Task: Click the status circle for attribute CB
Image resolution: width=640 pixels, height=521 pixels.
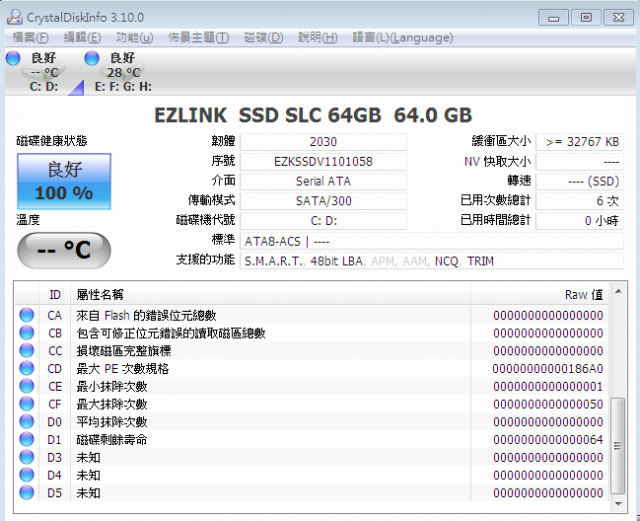Action: coord(27,333)
